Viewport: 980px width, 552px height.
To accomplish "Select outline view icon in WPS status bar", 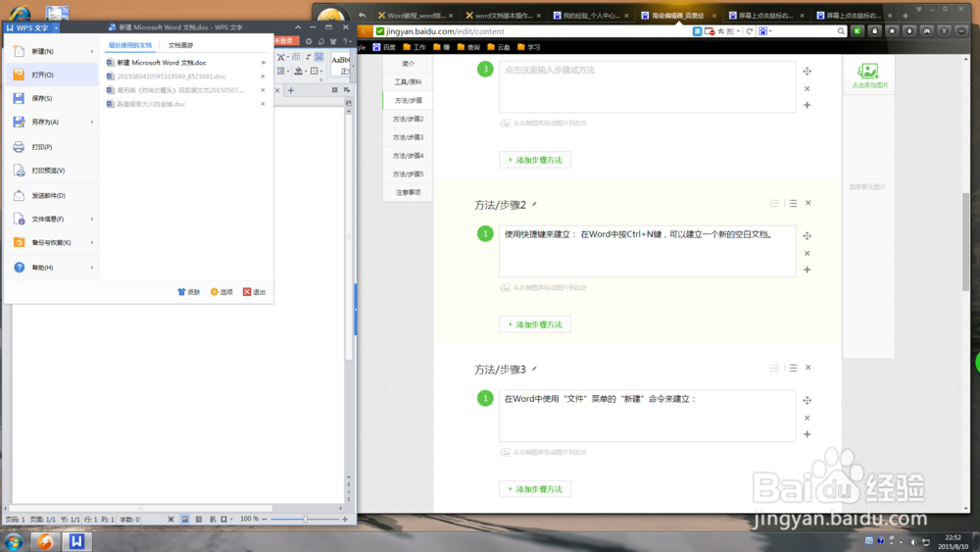I will 199,519.
